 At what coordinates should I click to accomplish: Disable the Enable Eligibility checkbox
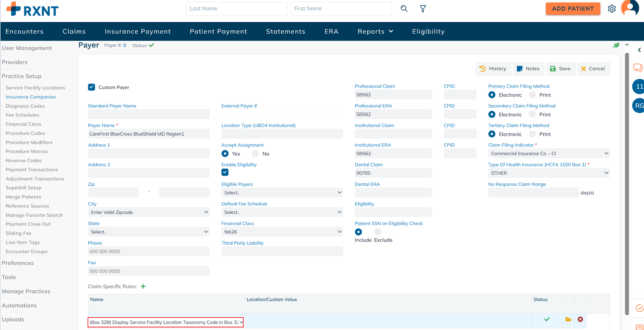coord(225,172)
